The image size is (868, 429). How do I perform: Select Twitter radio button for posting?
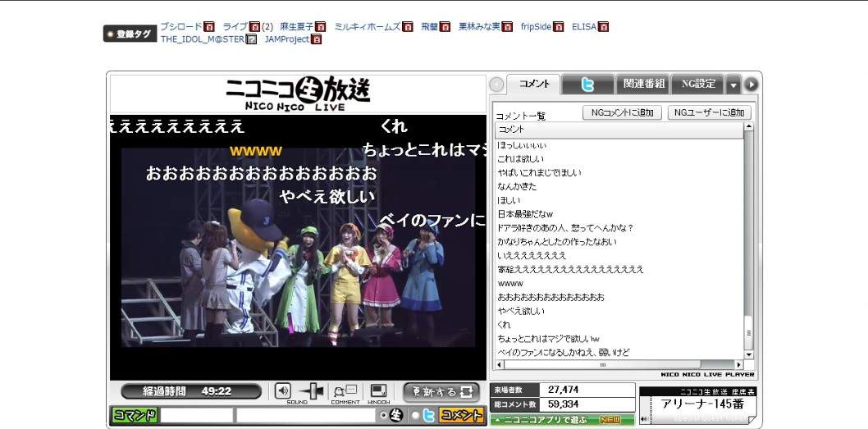[x=415, y=415]
